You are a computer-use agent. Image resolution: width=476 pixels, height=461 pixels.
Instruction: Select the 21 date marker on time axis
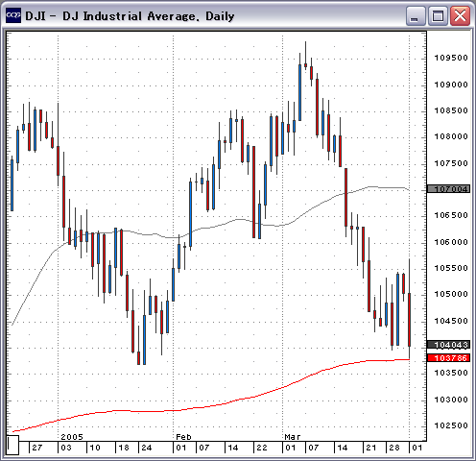tap(371, 448)
